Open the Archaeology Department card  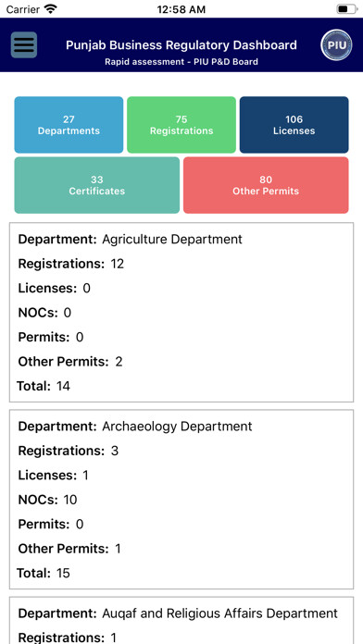coord(181,500)
